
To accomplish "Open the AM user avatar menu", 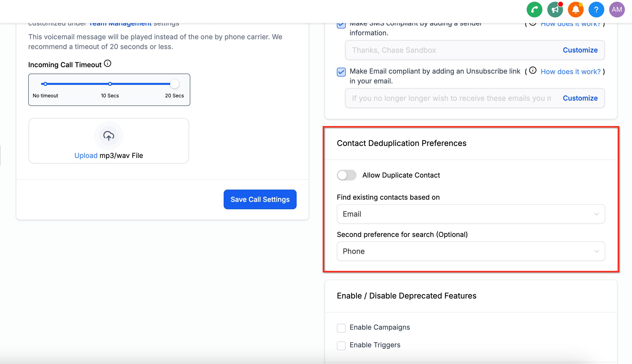I will pos(617,10).
